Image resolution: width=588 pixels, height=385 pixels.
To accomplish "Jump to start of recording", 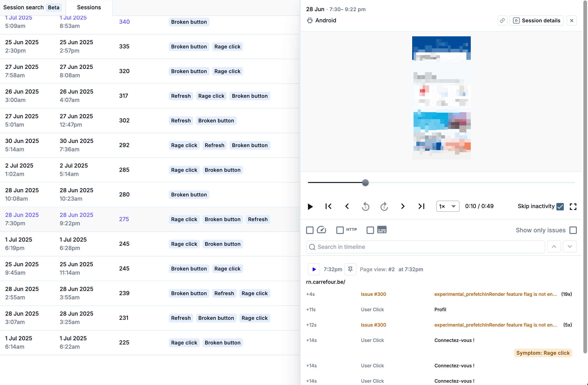I will 328,206.
